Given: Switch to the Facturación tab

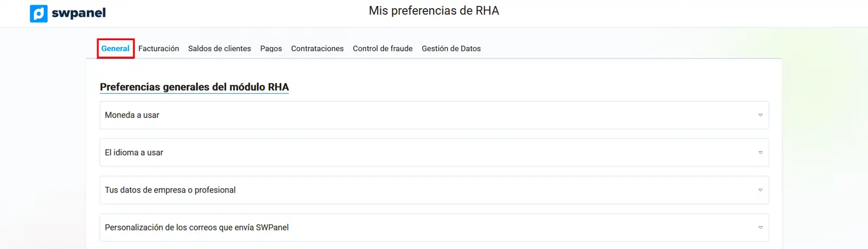Looking at the screenshot, I should click(158, 48).
